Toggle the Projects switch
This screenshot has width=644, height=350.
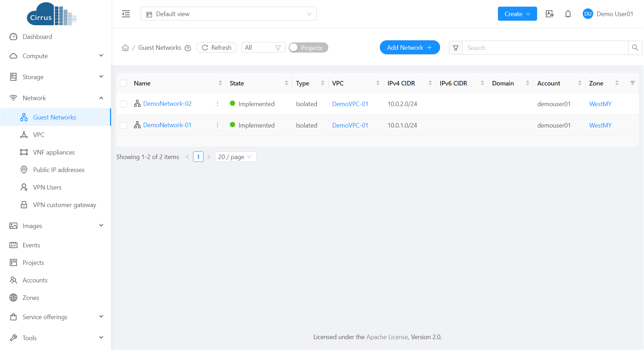click(308, 48)
